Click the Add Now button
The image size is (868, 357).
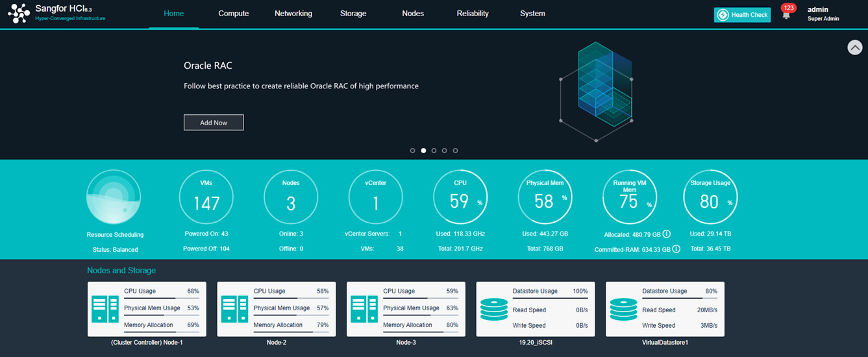(214, 123)
